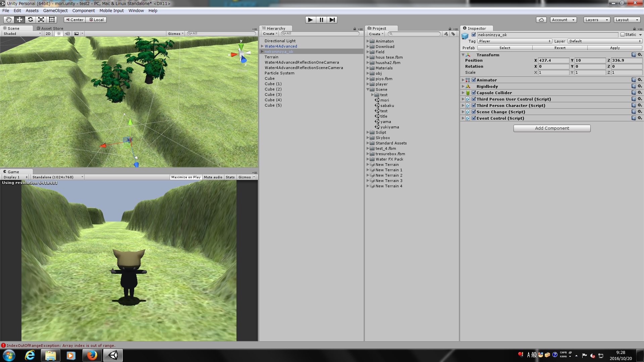Open the GameObject menu
The height and width of the screenshot is (362, 644).
coord(55,11)
